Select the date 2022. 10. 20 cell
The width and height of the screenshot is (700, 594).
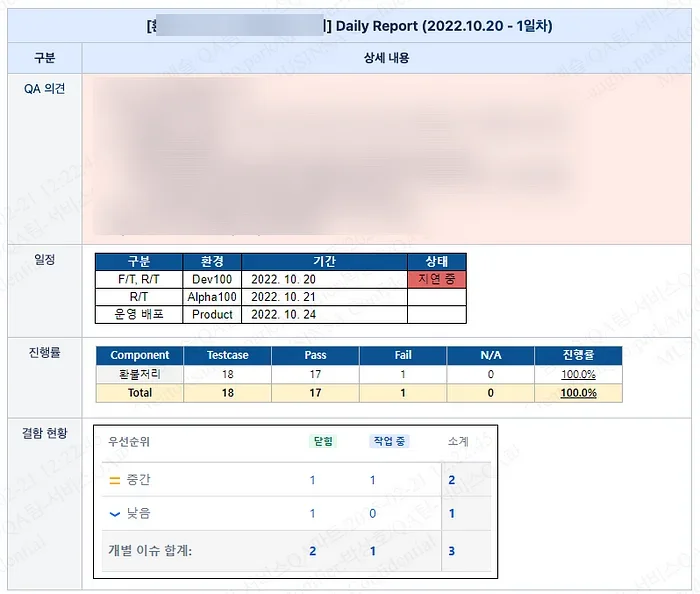[324, 279]
